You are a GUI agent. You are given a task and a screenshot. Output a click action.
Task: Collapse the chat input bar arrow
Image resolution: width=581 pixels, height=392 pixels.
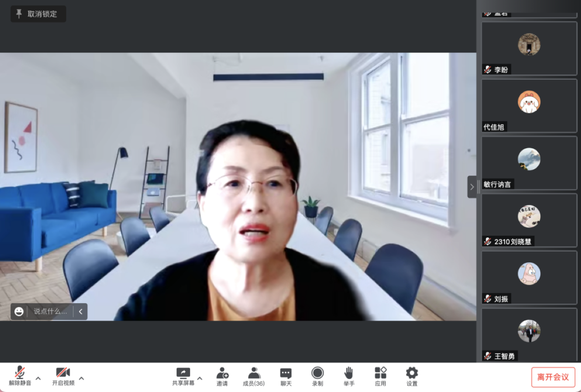(x=81, y=311)
